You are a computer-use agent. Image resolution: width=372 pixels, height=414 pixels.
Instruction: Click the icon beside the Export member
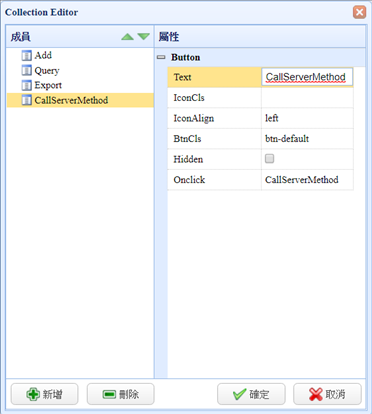(x=27, y=85)
